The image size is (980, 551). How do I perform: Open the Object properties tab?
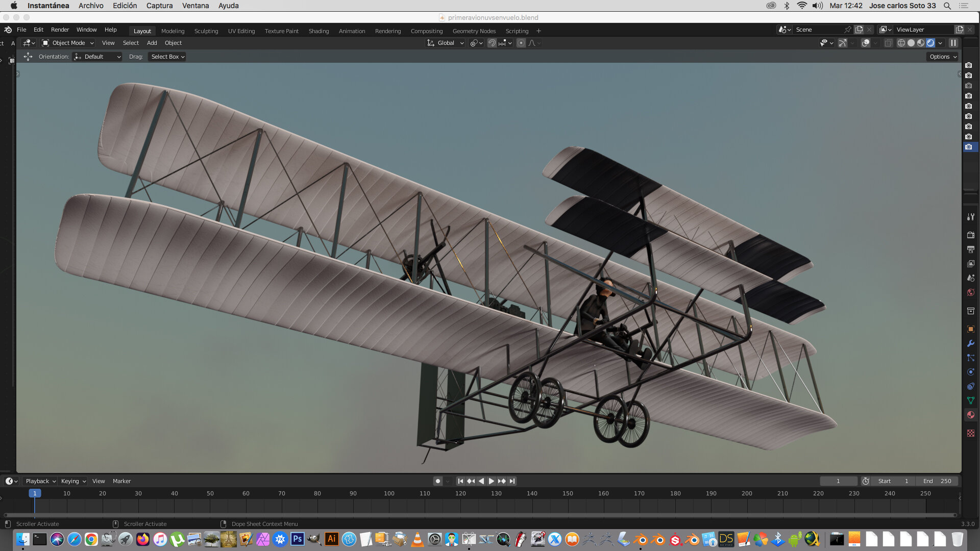pyautogui.click(x=970, y=329)
